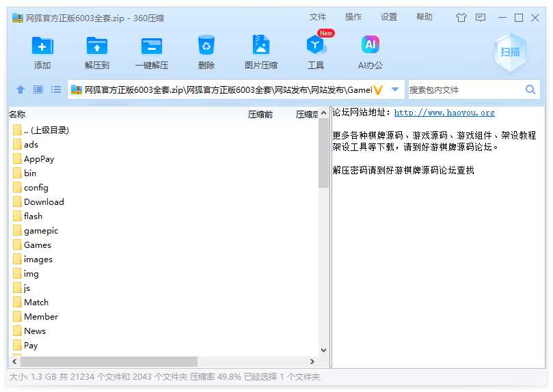Select the News folder
The image size is (553, 392).
163,331
